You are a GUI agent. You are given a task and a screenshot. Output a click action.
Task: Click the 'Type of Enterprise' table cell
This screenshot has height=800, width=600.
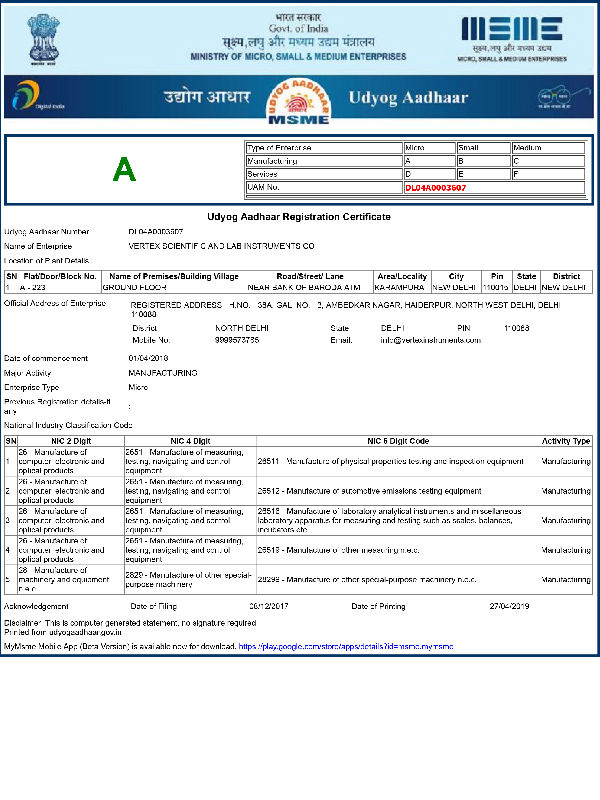(x=324, y=147)
